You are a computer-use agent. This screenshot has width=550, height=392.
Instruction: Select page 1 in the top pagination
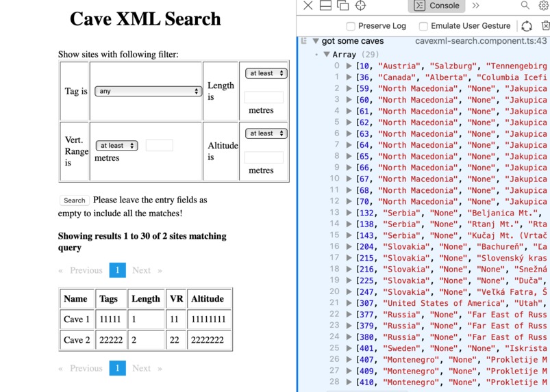point(118,270)
